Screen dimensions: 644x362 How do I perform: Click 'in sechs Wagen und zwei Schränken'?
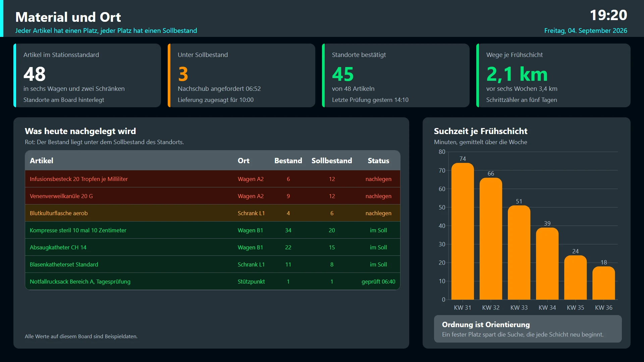pyautogui.click(x=74, y=88)
